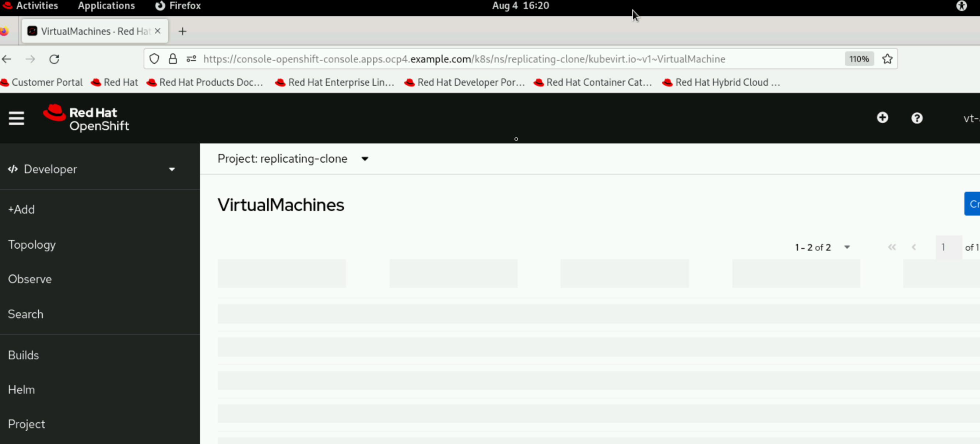Show site security padlock information

coord(172,59)
